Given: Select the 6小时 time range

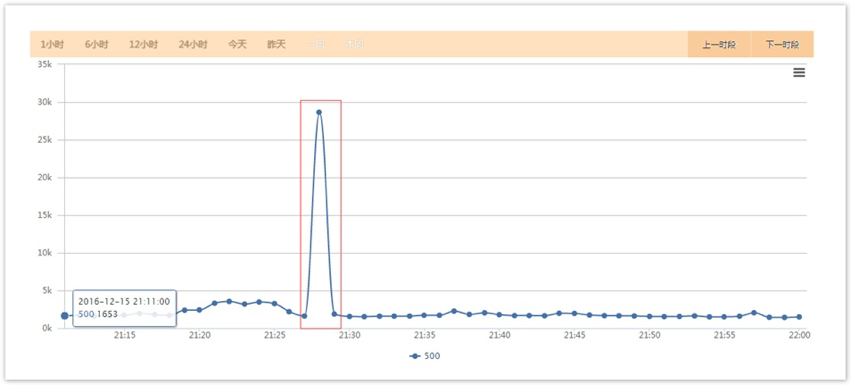Looking at the screenshot, I should [x=97, y=45].
